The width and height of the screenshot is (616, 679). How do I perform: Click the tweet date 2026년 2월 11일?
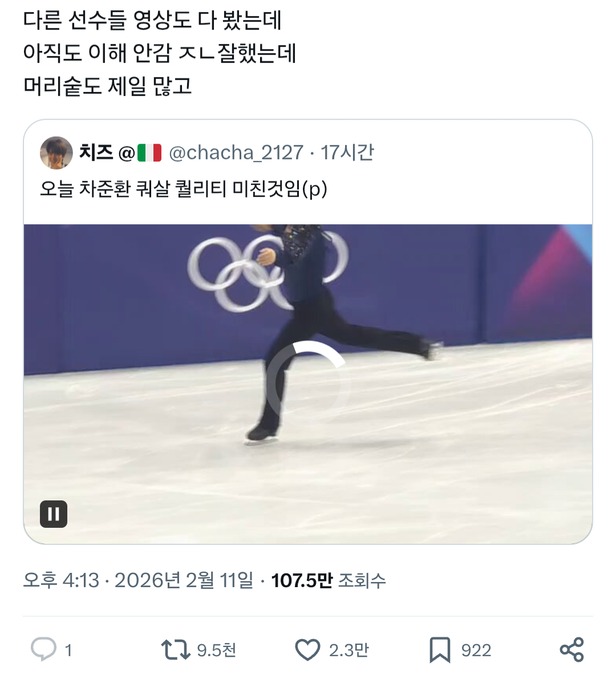pyautogui.click(x=184, y=581)
